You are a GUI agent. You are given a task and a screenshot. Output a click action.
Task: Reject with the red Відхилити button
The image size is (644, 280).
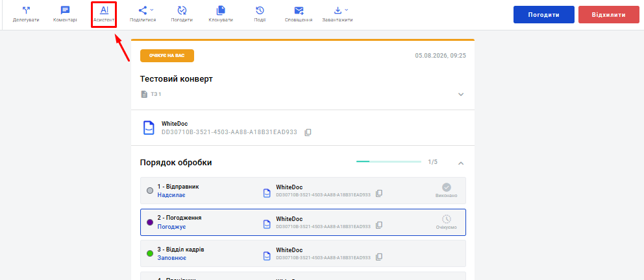coord(609,15)
